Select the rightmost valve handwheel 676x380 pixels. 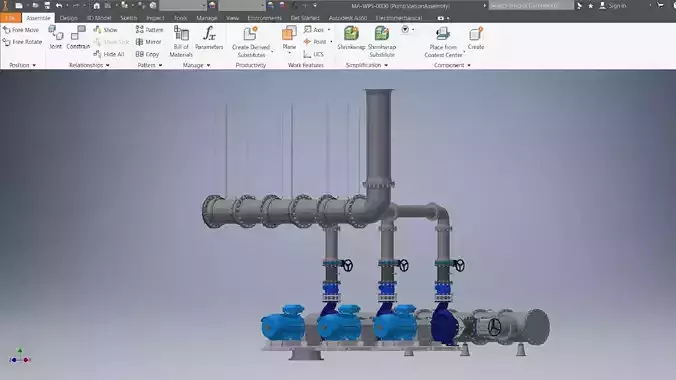pos(460,265)
